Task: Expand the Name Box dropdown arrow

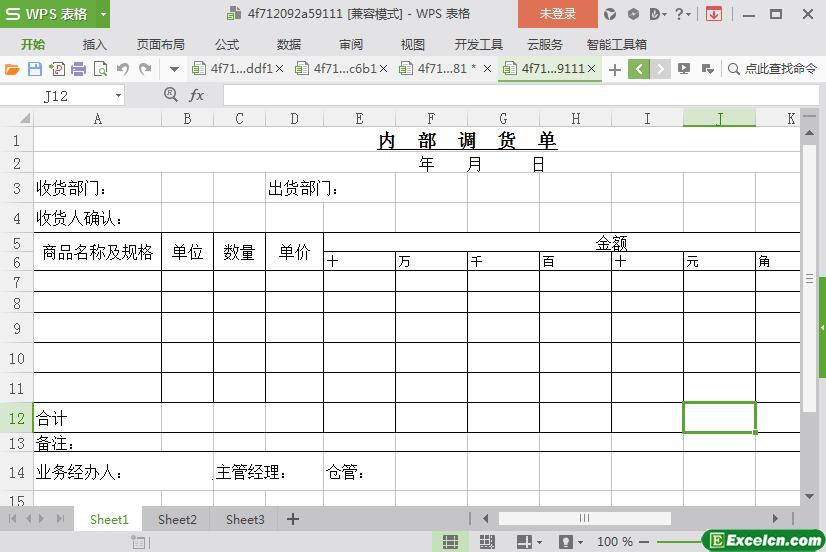Action: pyautogui.click(x=118, y=95)
